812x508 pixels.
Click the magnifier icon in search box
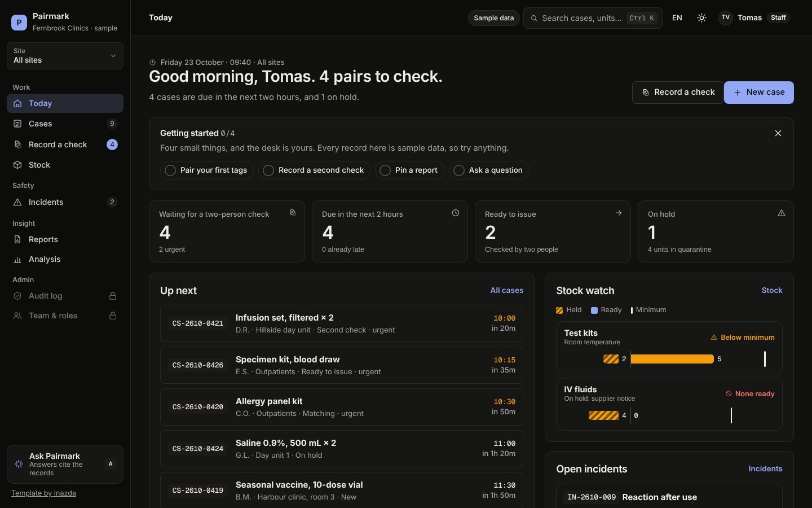[534, 18]
